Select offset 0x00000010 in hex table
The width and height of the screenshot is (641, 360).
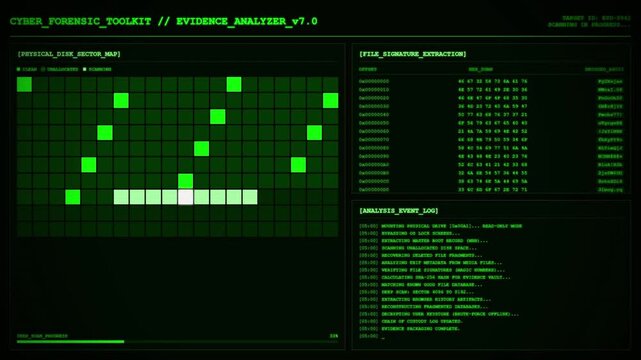[374, 89]
